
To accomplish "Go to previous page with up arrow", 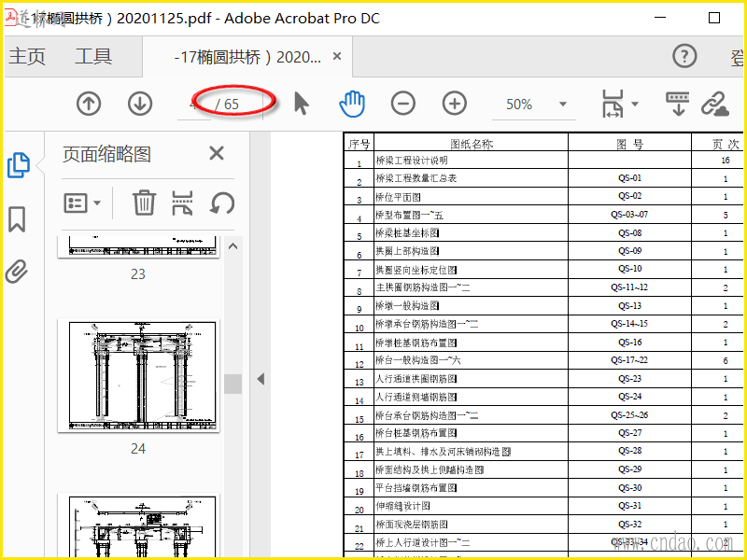I will point(89,104).
